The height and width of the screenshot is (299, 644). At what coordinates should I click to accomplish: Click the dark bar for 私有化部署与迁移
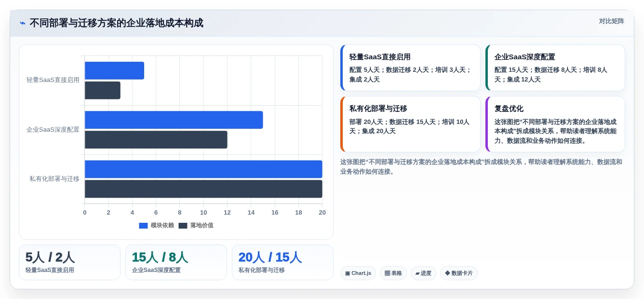[x=203, y=189]
